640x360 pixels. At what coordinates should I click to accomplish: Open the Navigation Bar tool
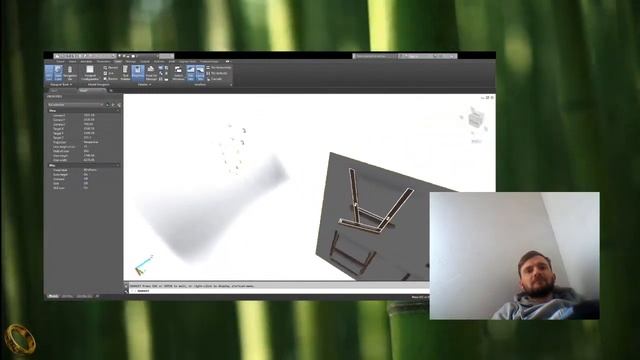[x=70, y=73]
